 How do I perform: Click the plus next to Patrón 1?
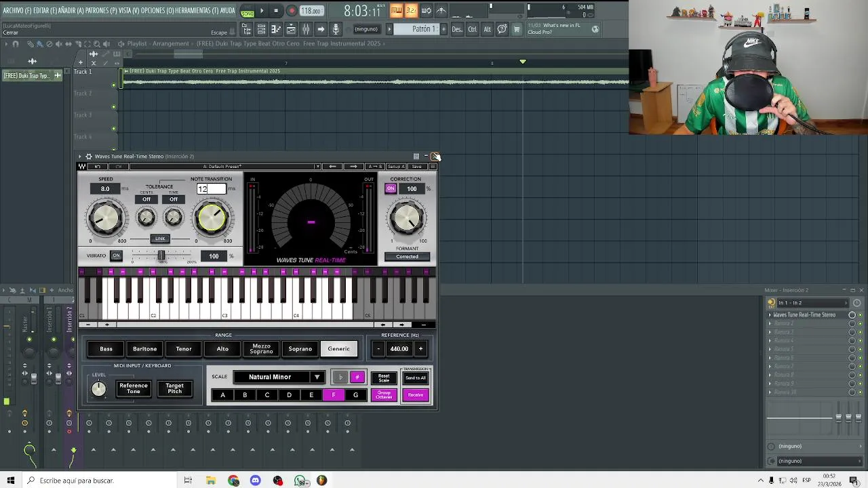[444, 29]
